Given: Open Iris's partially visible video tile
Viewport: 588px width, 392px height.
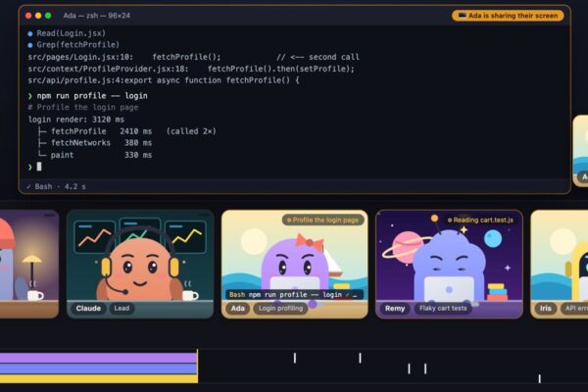Looking at the screenshot, I should click(560, 264).
